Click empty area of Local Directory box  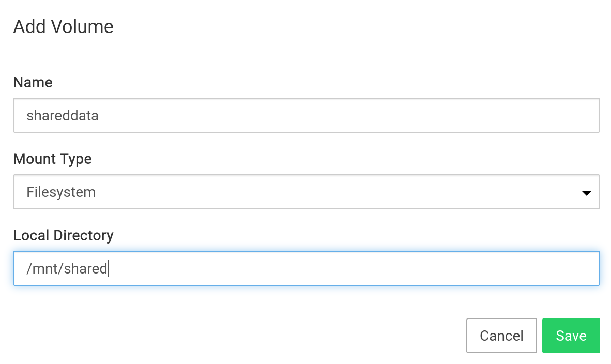click(362, 268)
